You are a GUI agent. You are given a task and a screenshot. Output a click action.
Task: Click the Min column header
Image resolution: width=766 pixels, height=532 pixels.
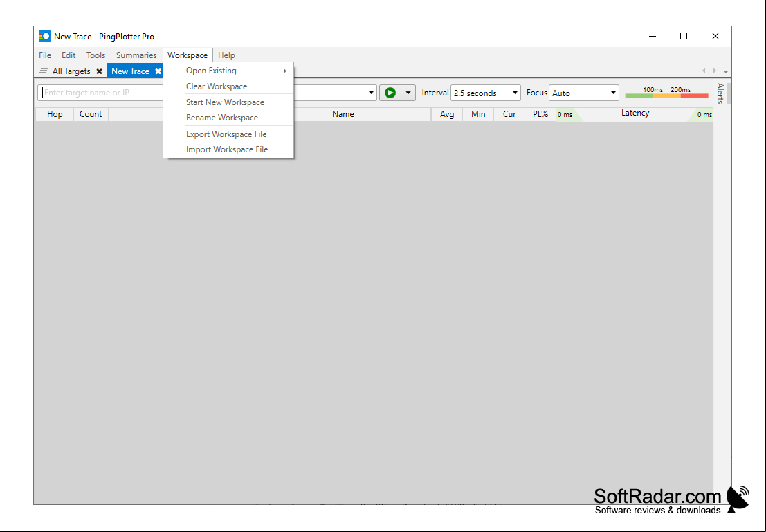pyautogui.click(x=478, y=114)
